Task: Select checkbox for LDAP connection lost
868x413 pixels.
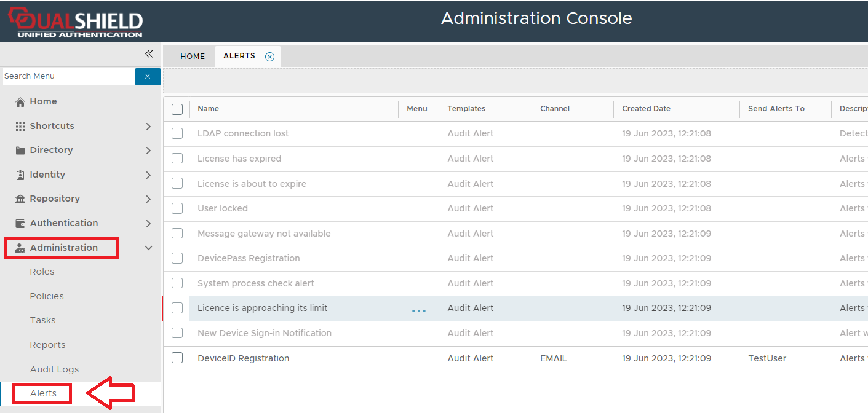Action: pos(177,133)
